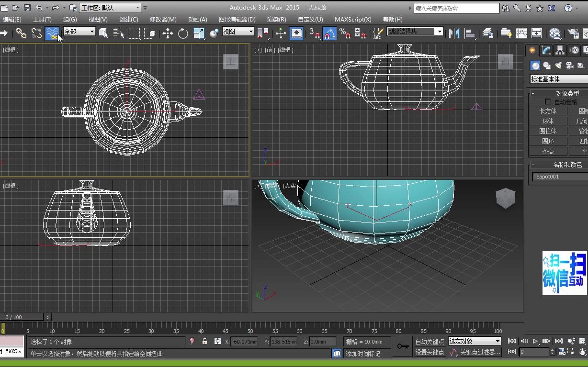Image resolution: width=588 pixels, height=367 pixels.
Task: Click the 茶壶 object type button
Action: coord(548,151)
